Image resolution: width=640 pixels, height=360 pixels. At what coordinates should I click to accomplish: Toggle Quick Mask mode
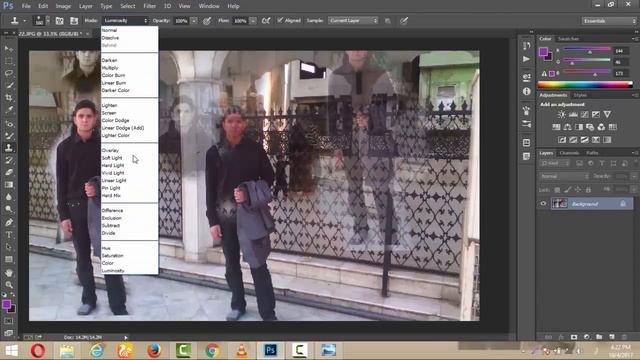point(9,321)
